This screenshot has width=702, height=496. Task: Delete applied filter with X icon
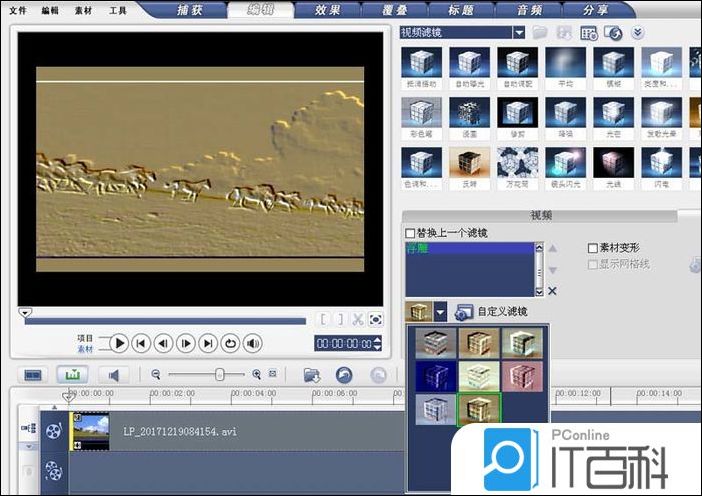coord(552,291)
